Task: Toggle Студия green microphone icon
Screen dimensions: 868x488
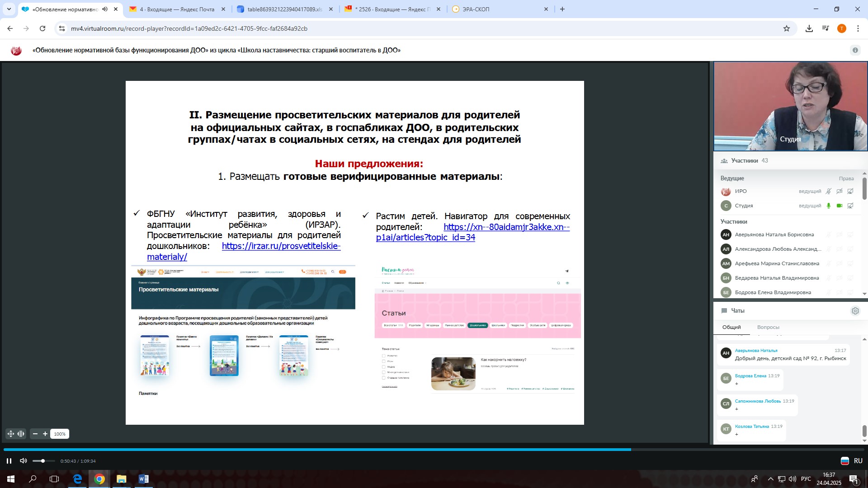Action: [829, 206]
